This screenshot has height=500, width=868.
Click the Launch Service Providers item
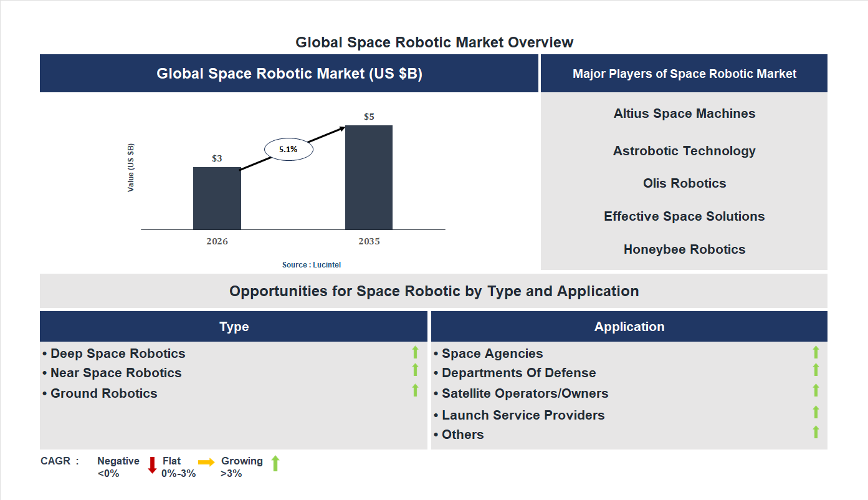point(519,415)
